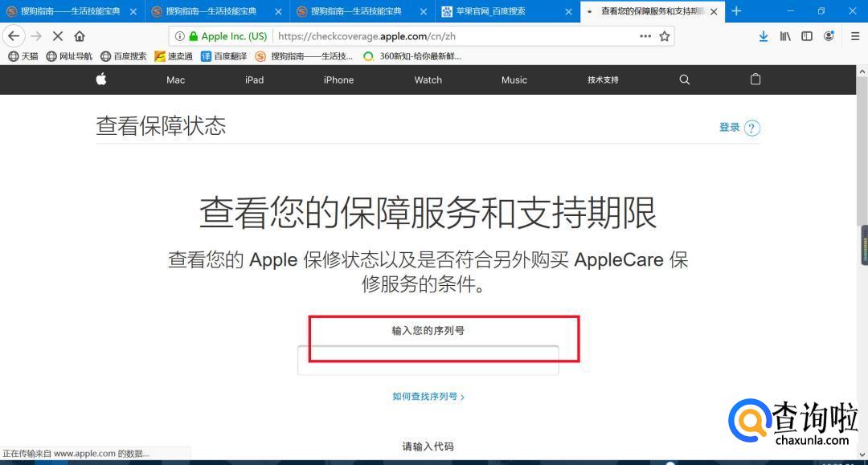Click the scrollbar up arrow

[x=862, y=71]
